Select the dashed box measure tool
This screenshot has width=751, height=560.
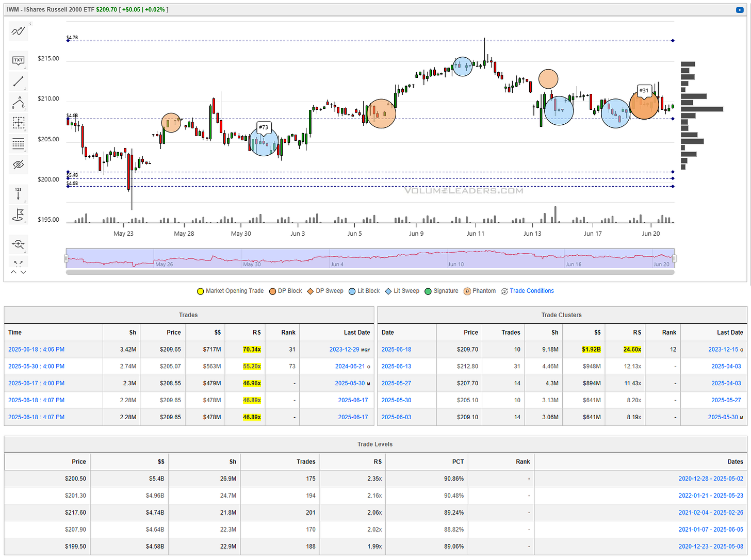[19, 123]
